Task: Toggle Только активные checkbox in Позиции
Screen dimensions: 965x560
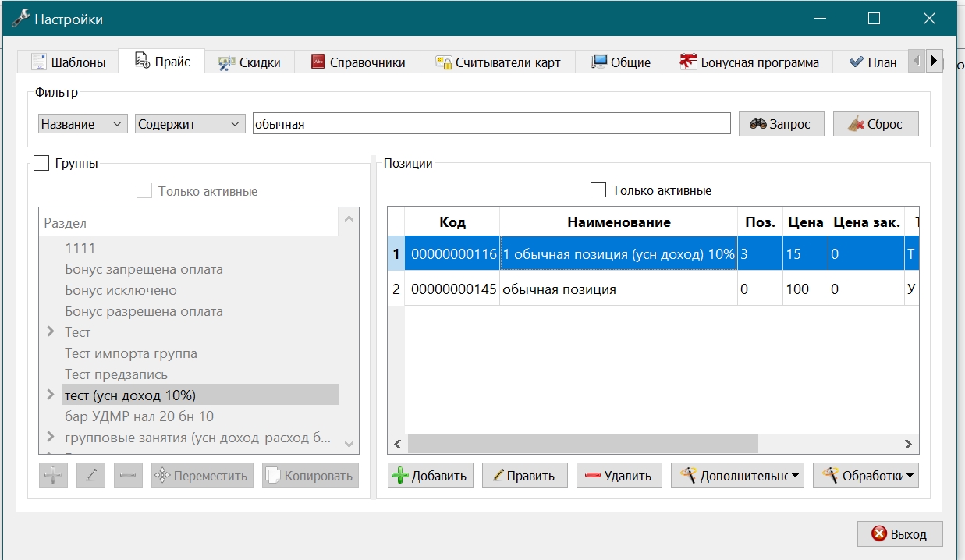Action: pos(598,190)
